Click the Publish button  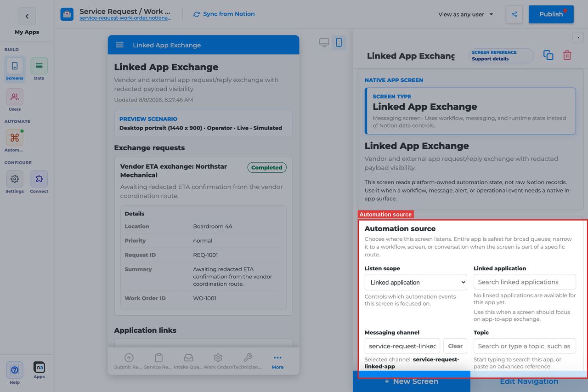pos(551,14)
